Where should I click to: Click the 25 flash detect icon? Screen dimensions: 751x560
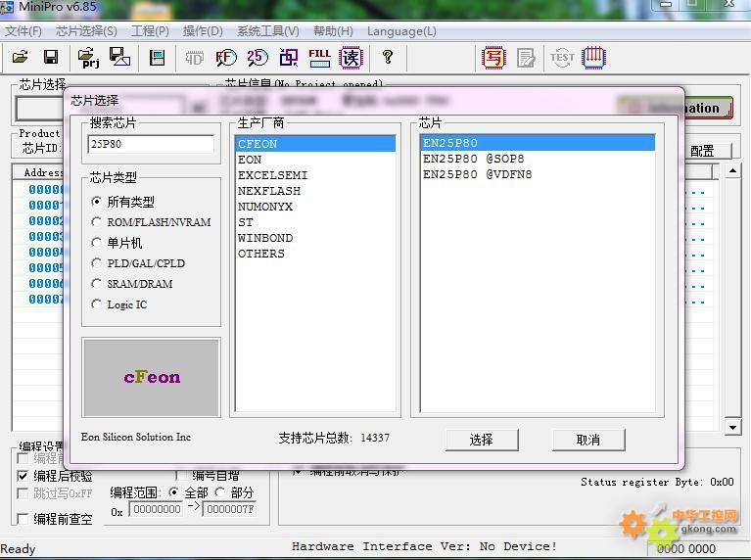click(258, 58)
